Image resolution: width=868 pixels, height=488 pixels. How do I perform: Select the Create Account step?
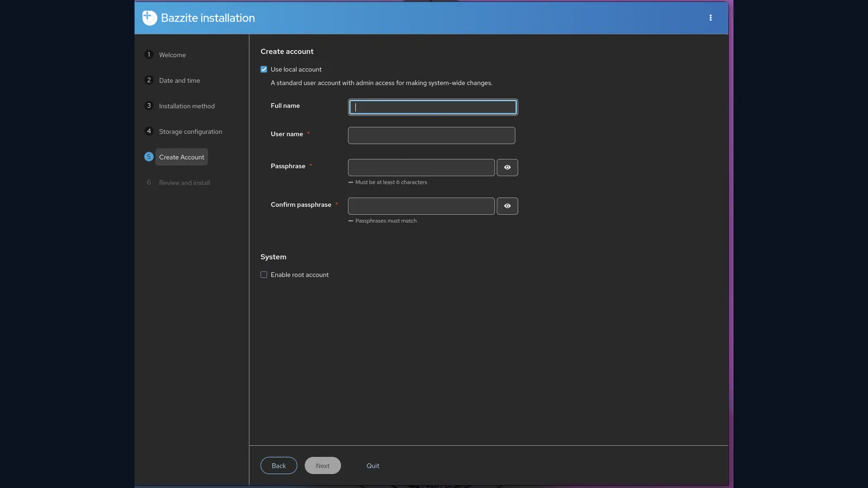[181, 157]
